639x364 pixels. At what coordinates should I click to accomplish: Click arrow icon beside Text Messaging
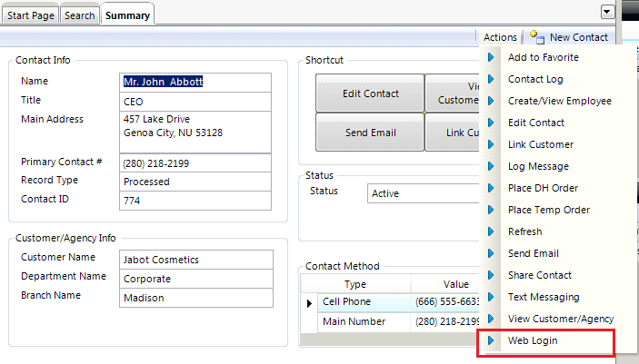491,297
